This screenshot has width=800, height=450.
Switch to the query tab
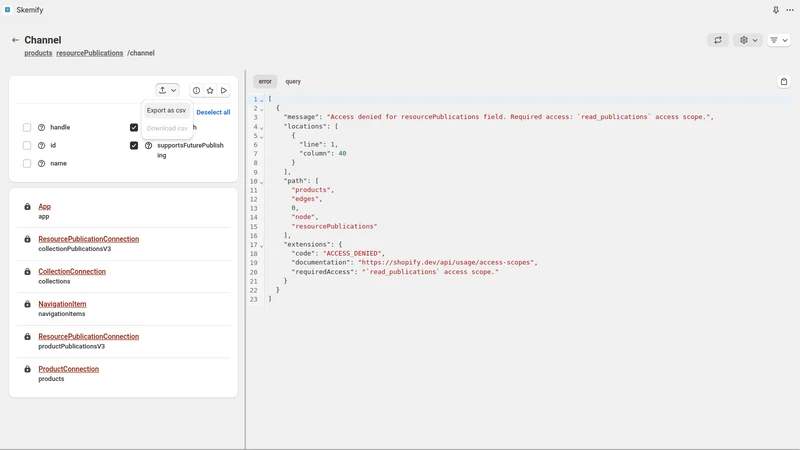point(293,82)
